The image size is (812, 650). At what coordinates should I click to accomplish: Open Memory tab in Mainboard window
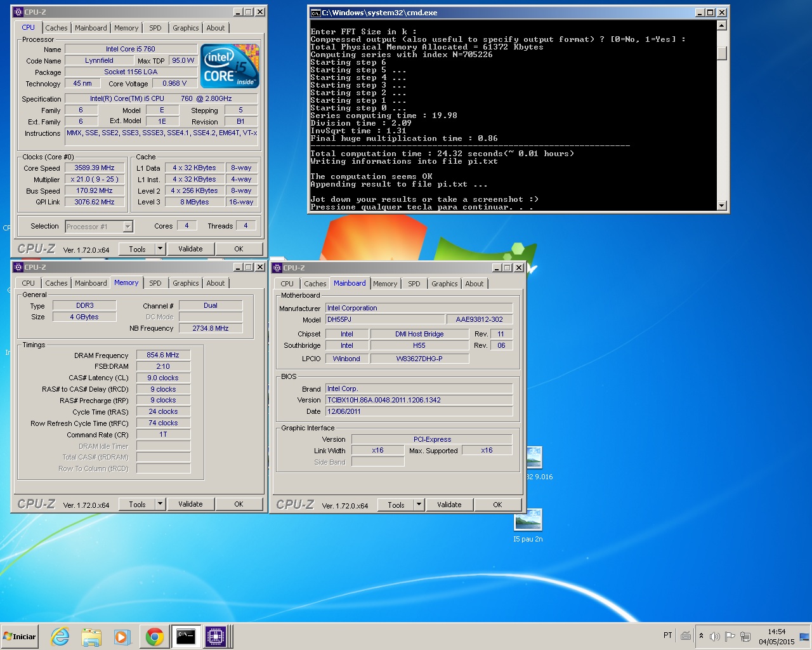pyautogui.click(x=385, y=284)
